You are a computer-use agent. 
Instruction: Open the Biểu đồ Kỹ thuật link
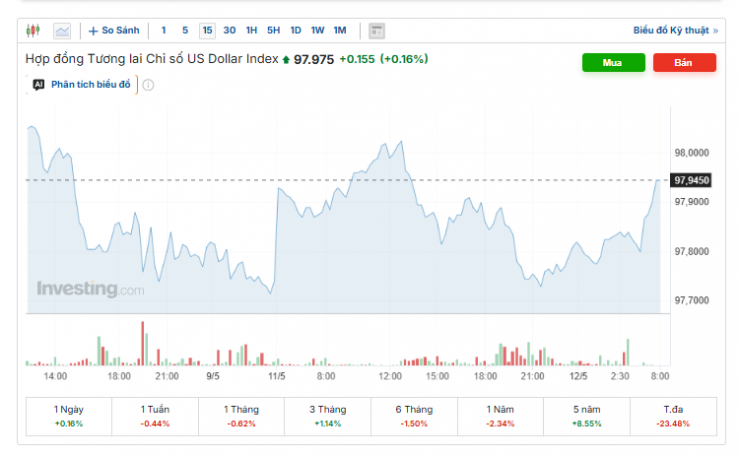pos(675,31)
